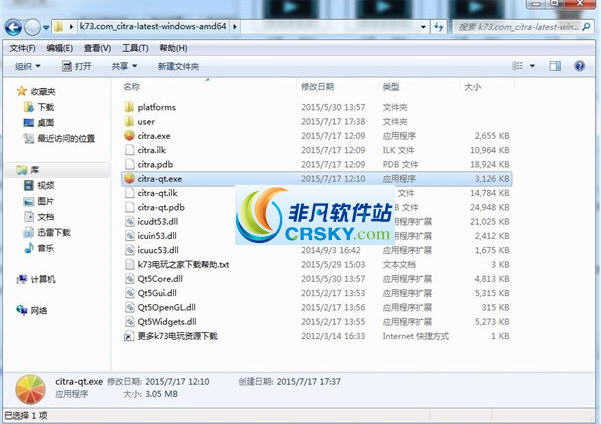
Task: Select the 更多k73电玩资源下载 shortcut icon
Action: point(129,336)
